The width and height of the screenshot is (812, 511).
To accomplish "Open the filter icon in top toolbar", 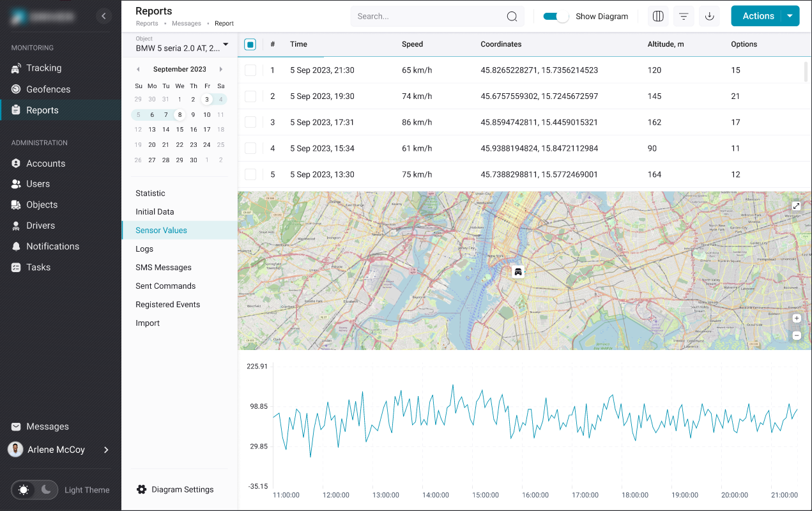I will pos(684,17).
